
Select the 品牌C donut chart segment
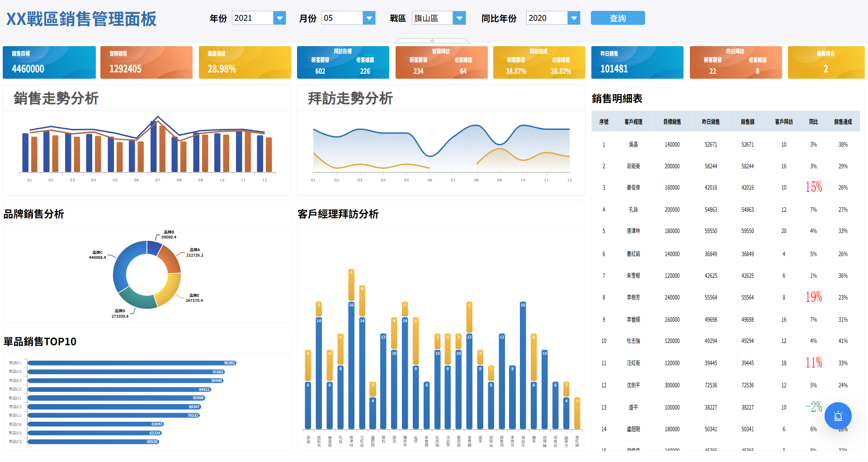(x=119, y=267)
